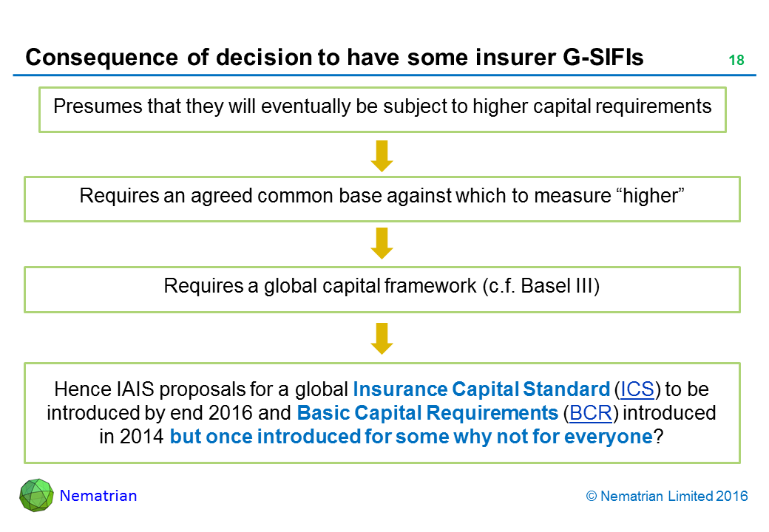Select the 'Presumes that they will eventually' box
769x532 pixels.
pos(382,108)
